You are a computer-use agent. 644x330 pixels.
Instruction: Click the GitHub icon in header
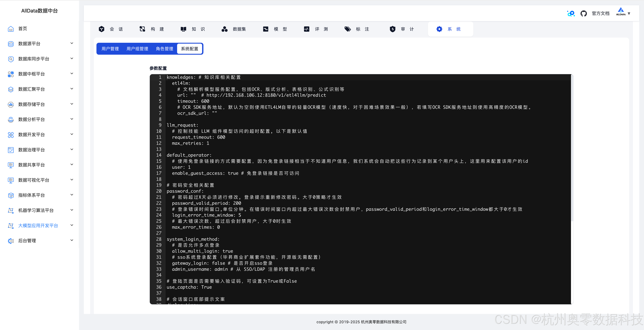[583, 13]
